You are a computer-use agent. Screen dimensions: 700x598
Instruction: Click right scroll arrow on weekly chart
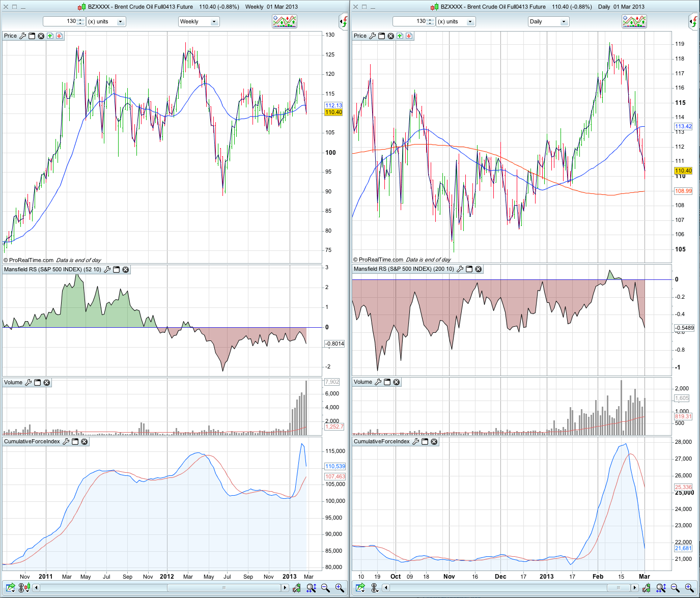285,588
